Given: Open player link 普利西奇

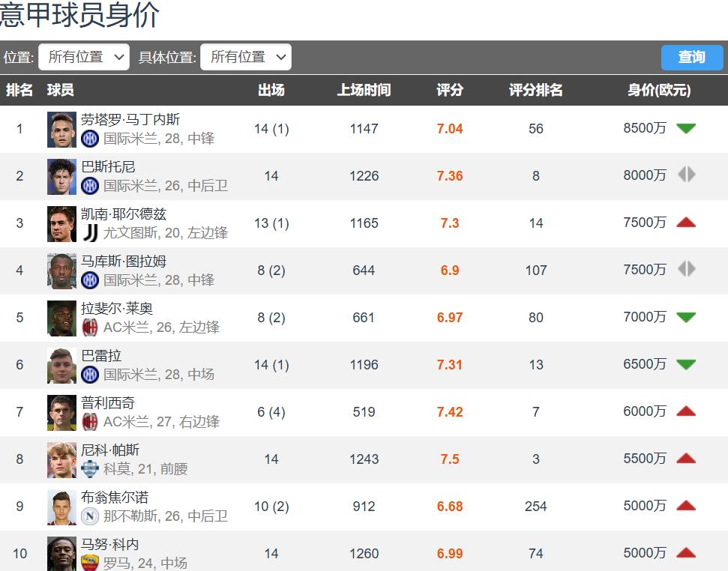Looking at the screenshot, I should [108, 403].
